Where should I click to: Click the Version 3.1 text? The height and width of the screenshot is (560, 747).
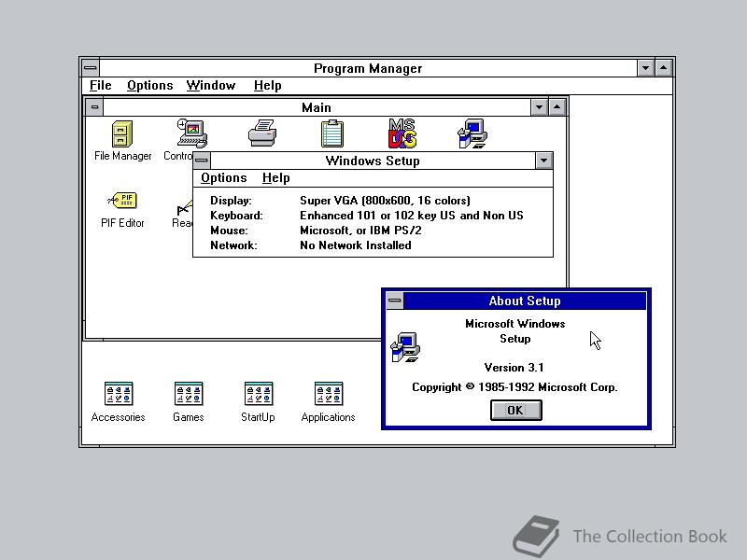[514, 368]
